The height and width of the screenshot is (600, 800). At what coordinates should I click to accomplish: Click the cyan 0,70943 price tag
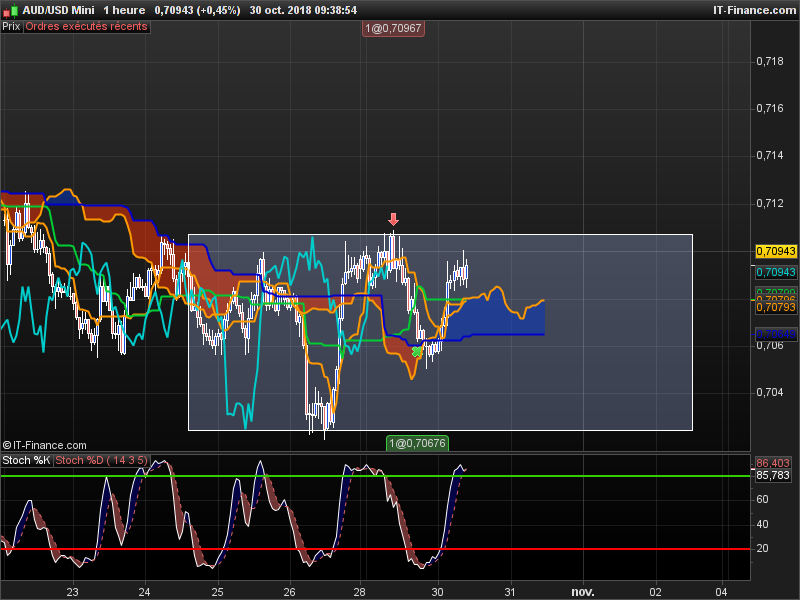click(776, 272)
